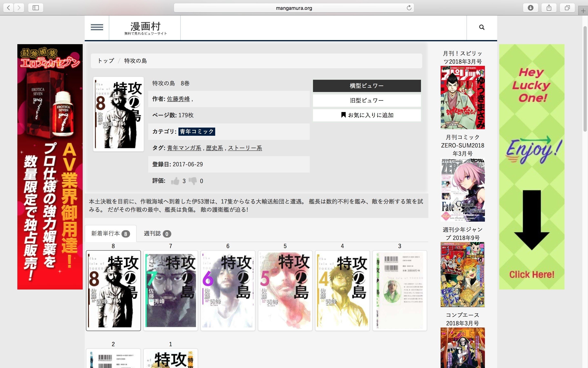The height and width of the screenshot is (368, 588).
Task: Open Safari downloads icon
Action: [x=530, y=8]
